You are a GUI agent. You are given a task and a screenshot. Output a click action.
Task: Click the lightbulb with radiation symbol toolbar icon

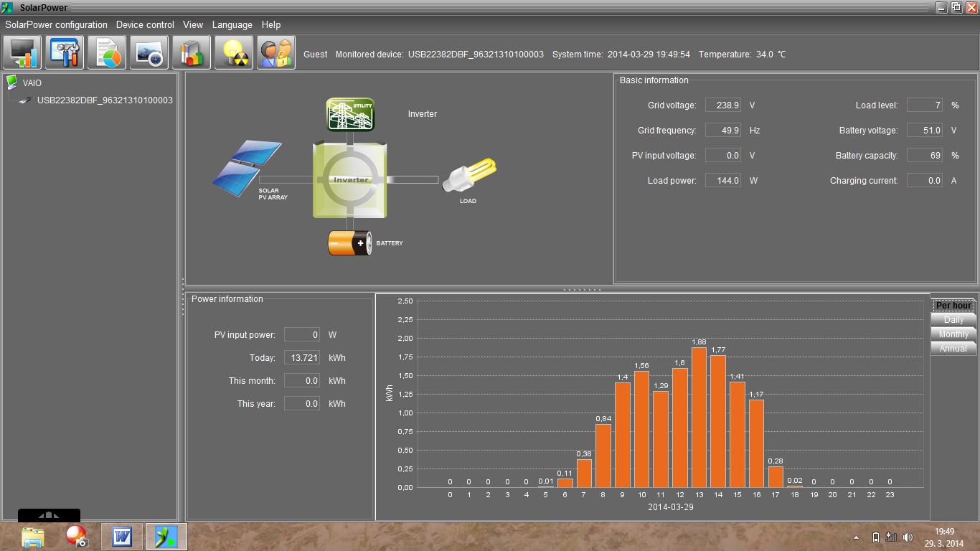[234, 53]
